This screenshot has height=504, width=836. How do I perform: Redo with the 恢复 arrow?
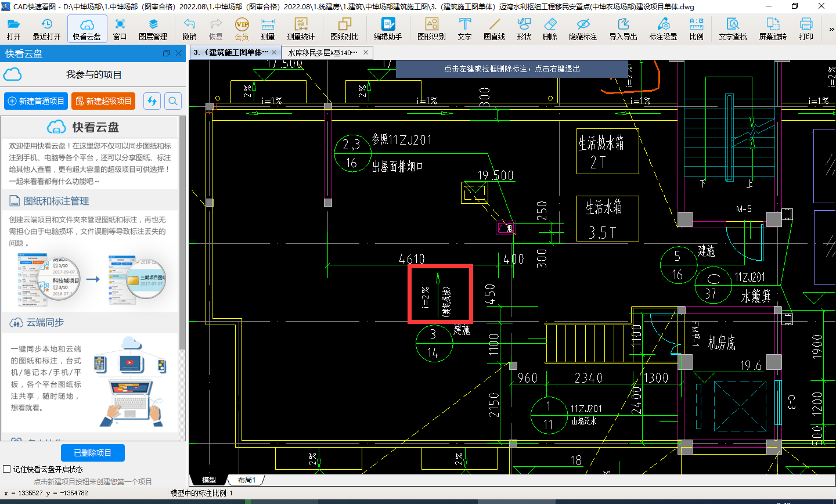[x=215, y=29]
